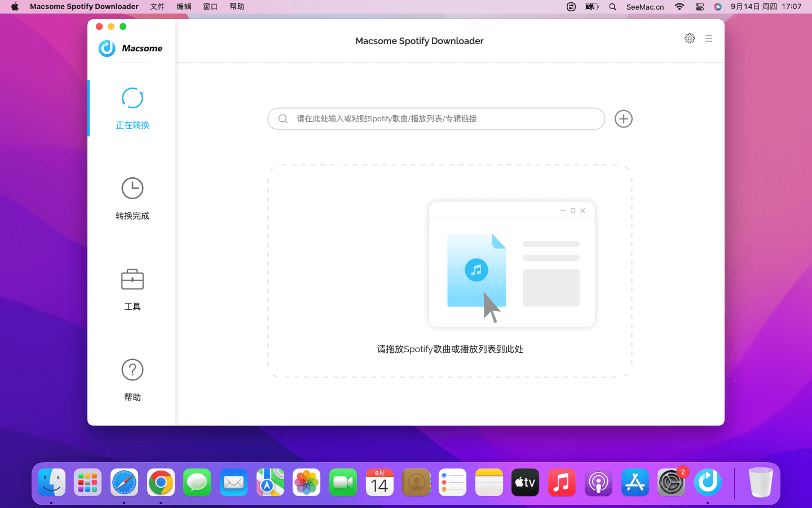This screenshot has height=508, width=812.
Task: Open Calendar from the Dock
Action: click(379, 483)
